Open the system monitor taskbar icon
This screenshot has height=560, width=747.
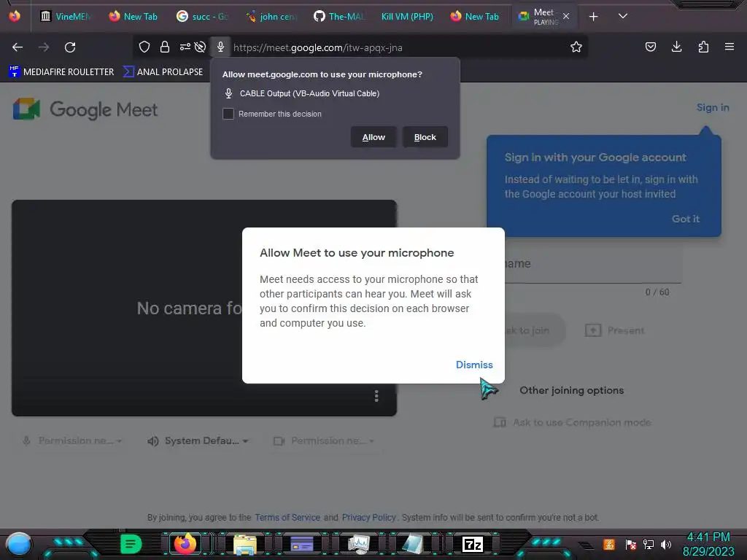358,544
